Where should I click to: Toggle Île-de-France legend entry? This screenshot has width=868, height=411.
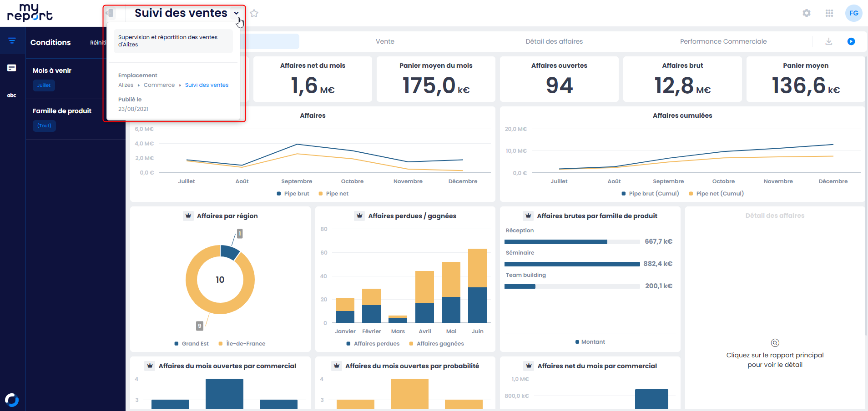tap(242, 344)
